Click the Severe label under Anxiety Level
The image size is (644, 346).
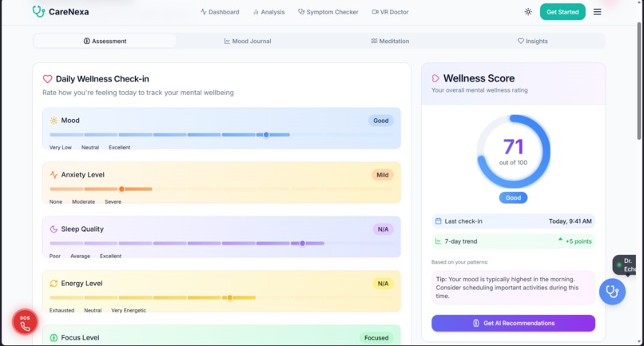(x=113, y=201)
